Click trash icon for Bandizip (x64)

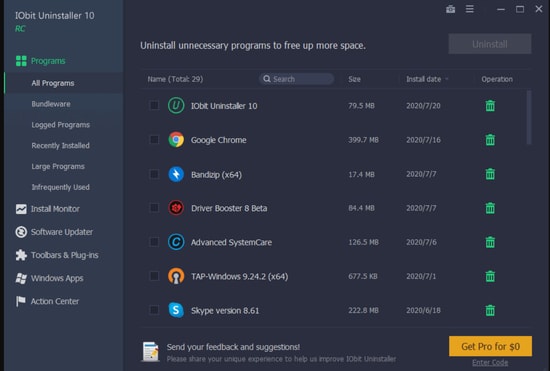[490, 174]
